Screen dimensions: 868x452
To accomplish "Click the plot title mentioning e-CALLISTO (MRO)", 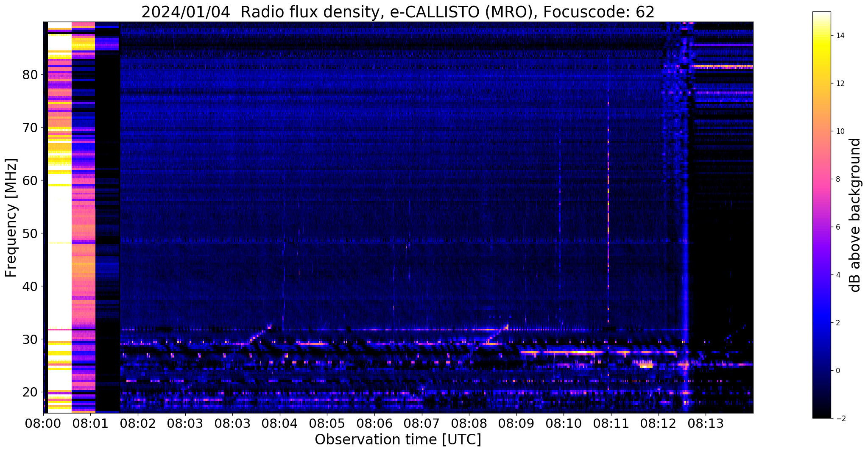I will coord(398,12).
